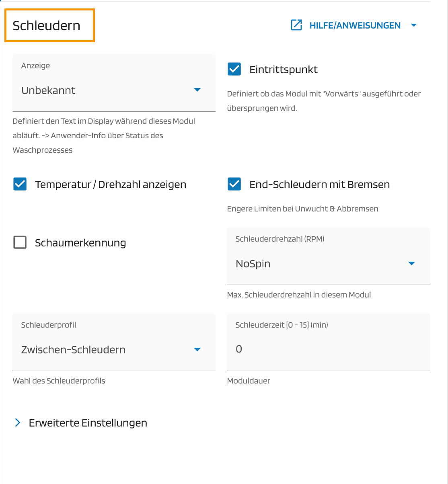Disable Temperatur / Drehzahl anzeigen
This screenshot has height=484, width=448.
pyautogui.click(x=20, y=184)
